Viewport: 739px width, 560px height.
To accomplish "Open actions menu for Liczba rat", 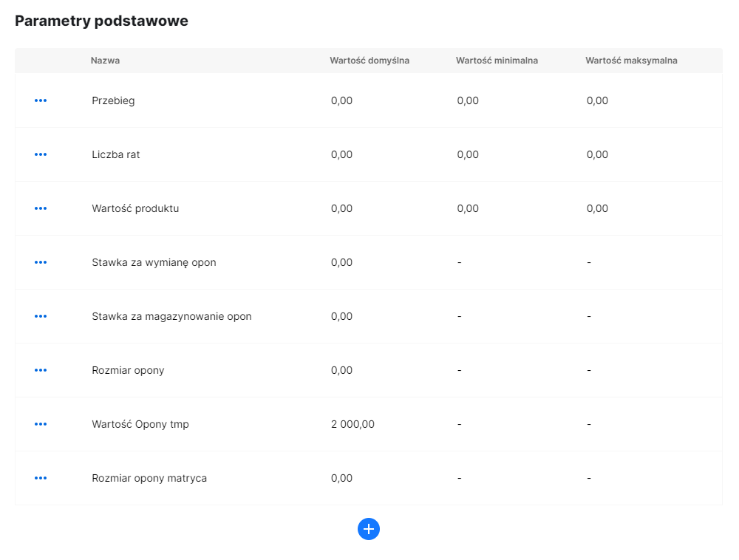I will point(41,154).
